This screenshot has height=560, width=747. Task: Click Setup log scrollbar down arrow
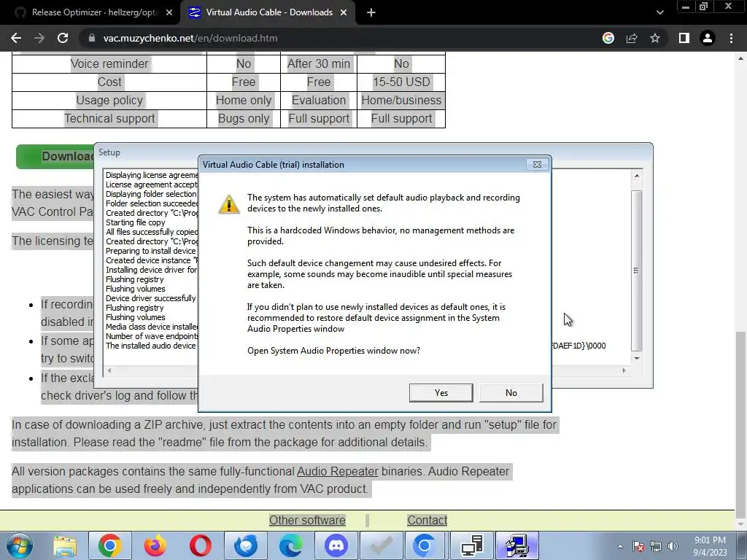click(637, 358)
